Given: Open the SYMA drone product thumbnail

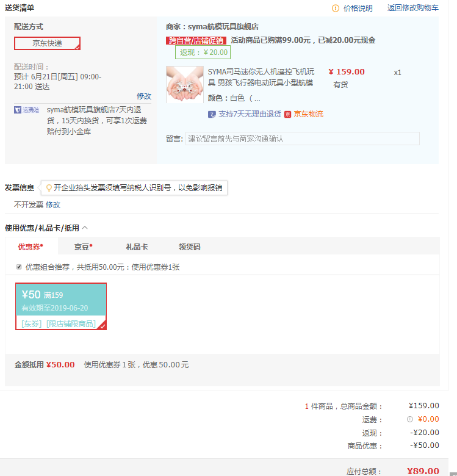Looking at the screenshot, I should [x=185, y=84].
